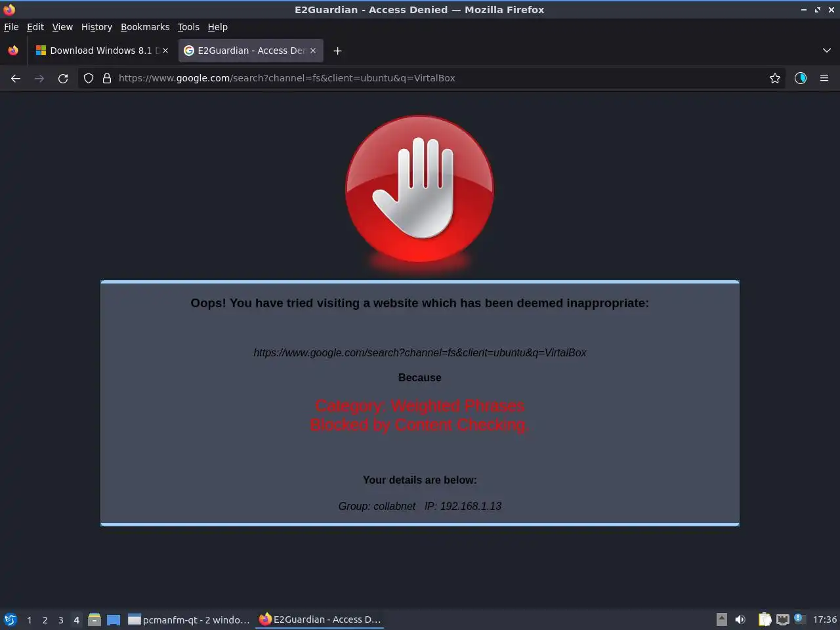Open a new tab with plus button
This screenshot has width=840, height=630.
click(x=337, y=51)
